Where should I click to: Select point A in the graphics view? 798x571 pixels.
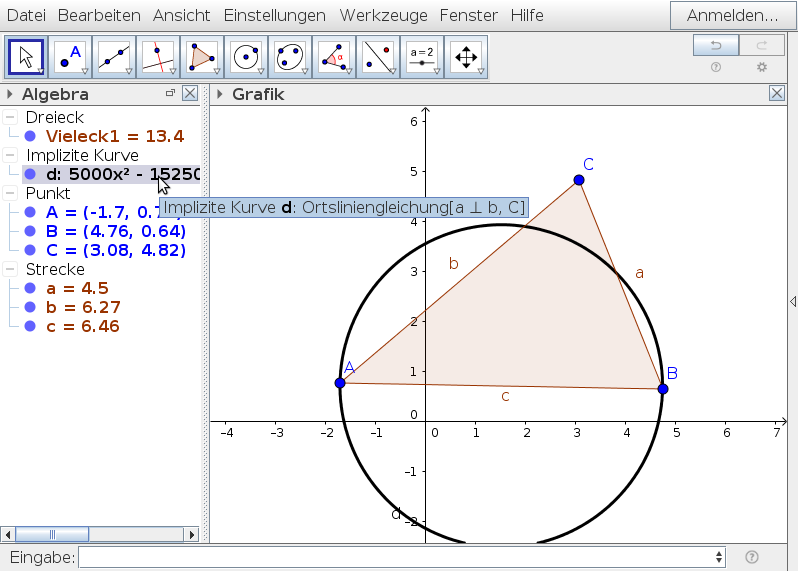[x=340, y=383]
